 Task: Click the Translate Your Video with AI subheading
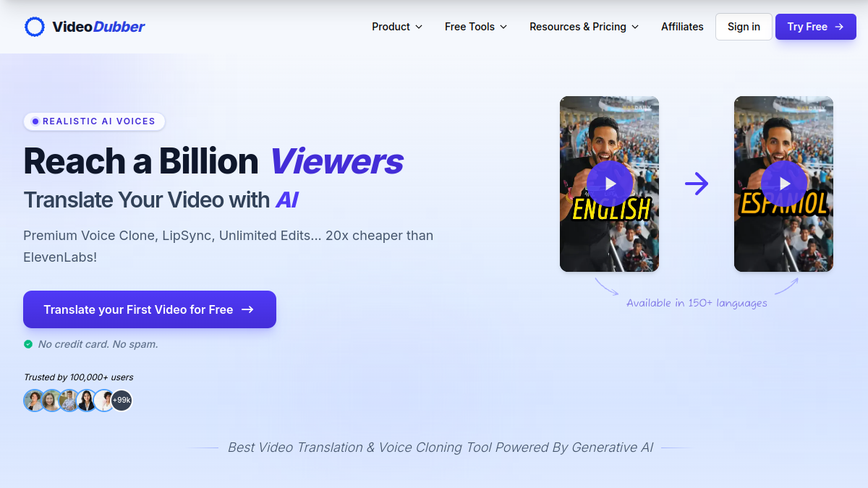pos(161,200)
